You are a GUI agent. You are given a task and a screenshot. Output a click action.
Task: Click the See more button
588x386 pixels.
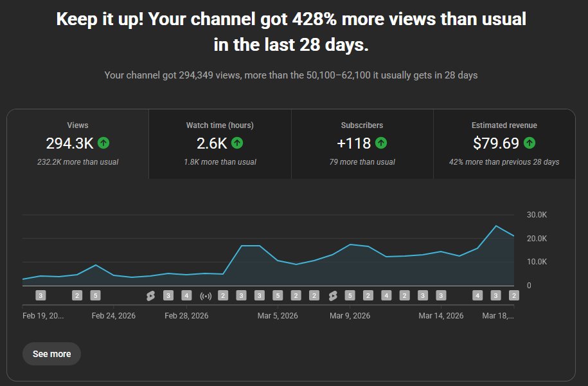tap(52, 354)
